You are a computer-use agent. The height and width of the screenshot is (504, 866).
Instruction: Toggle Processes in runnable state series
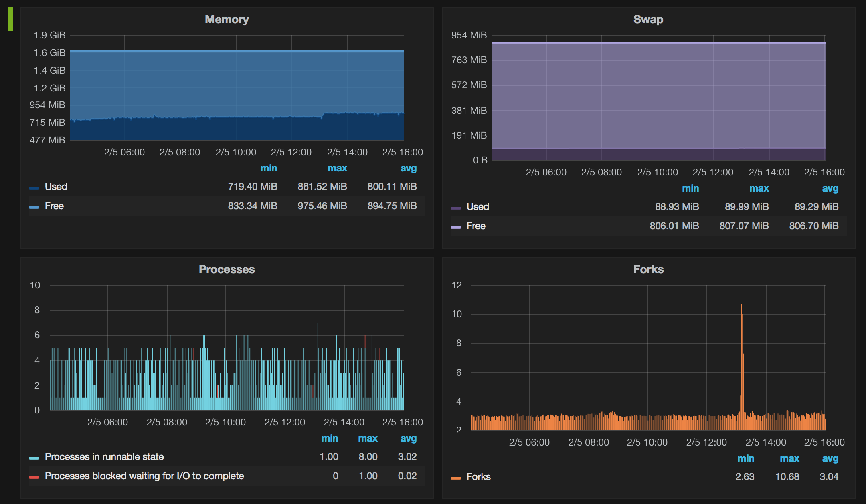point(104,457)
